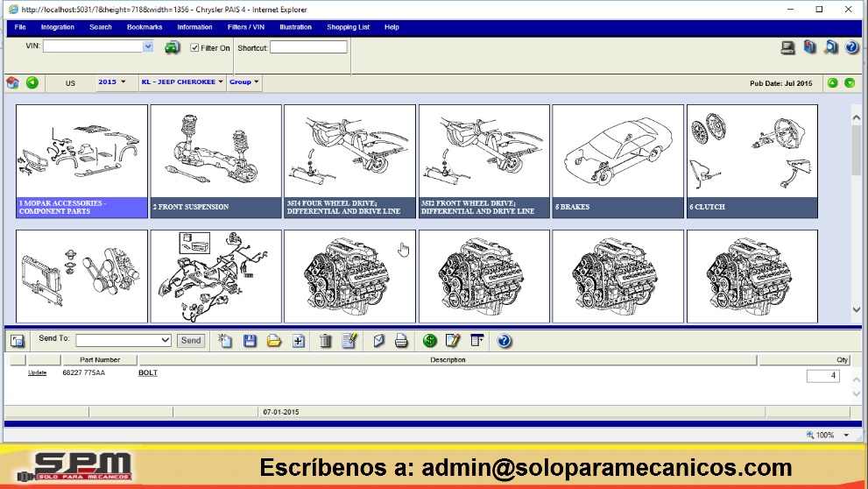Select the wiring harness illustration thumbnail
This screenshot has width=868, height=489.
pyautogui.click(x=215, y=276)
